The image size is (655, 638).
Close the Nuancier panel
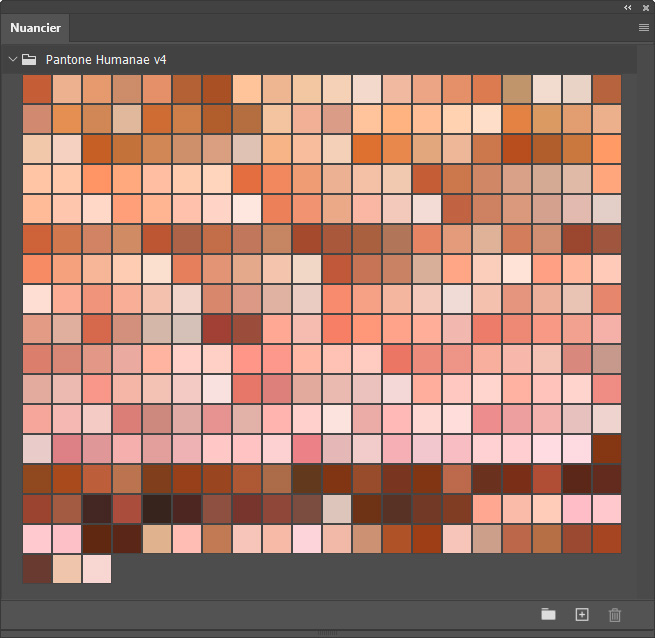[643, 7]
